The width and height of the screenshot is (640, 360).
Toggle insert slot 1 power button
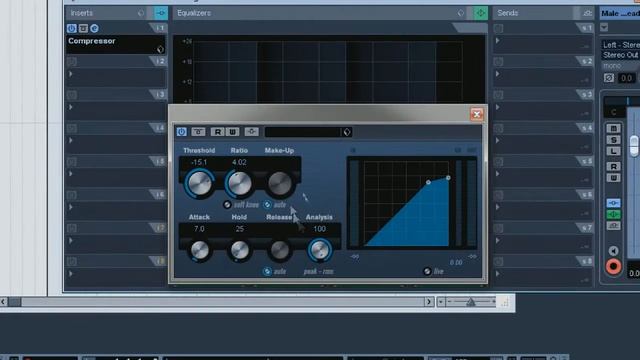point(71,28)
